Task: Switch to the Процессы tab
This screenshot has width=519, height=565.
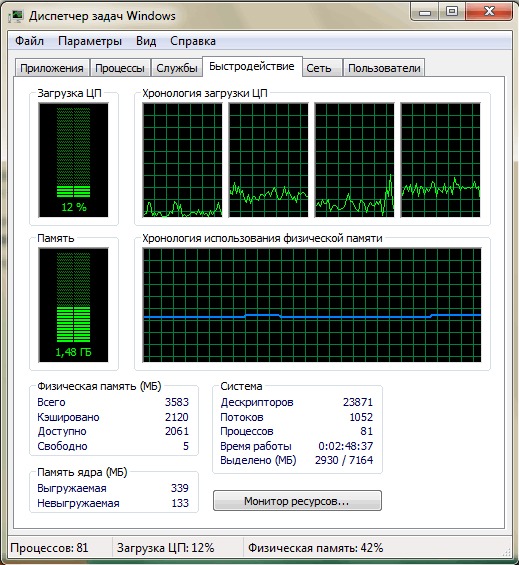Action: [120, 68]
